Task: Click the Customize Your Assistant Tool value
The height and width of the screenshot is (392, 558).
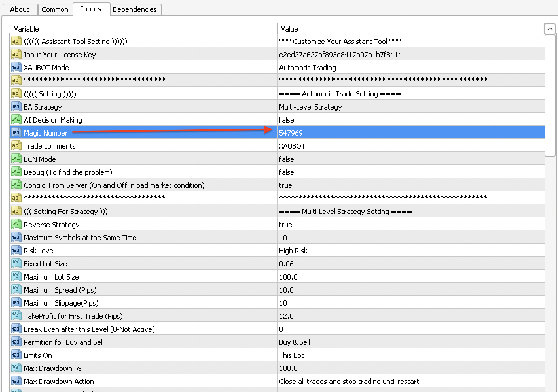Action: [340, 42]
